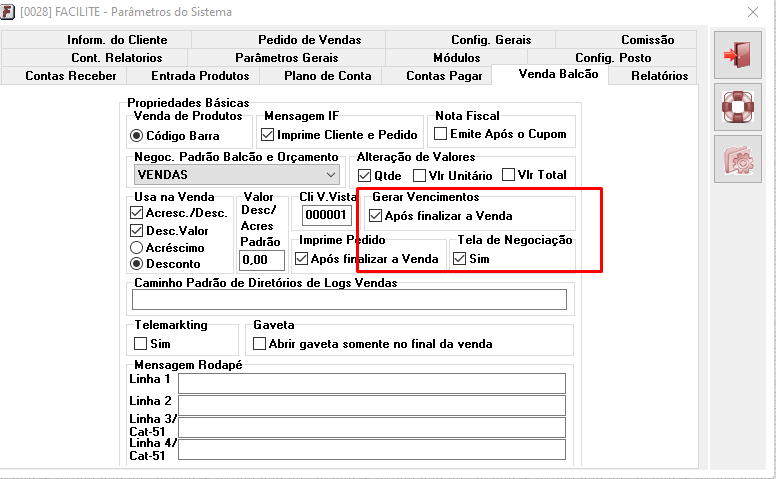Toggle Tela de Negociação Sim checkbox

[459, 259]
